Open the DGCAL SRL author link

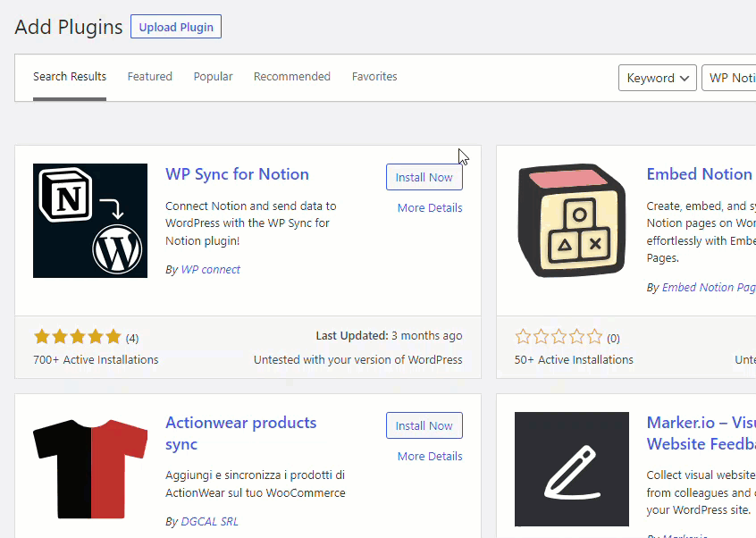tap(209, 521)
